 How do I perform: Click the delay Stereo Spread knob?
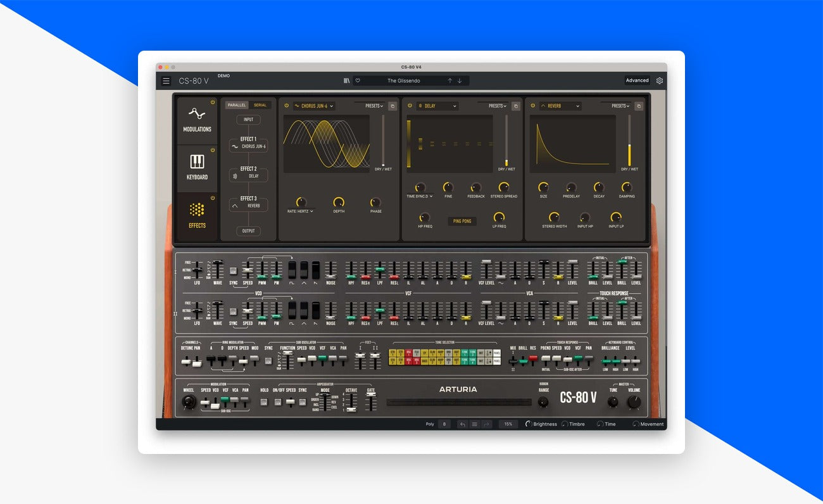tap(504, 187)
